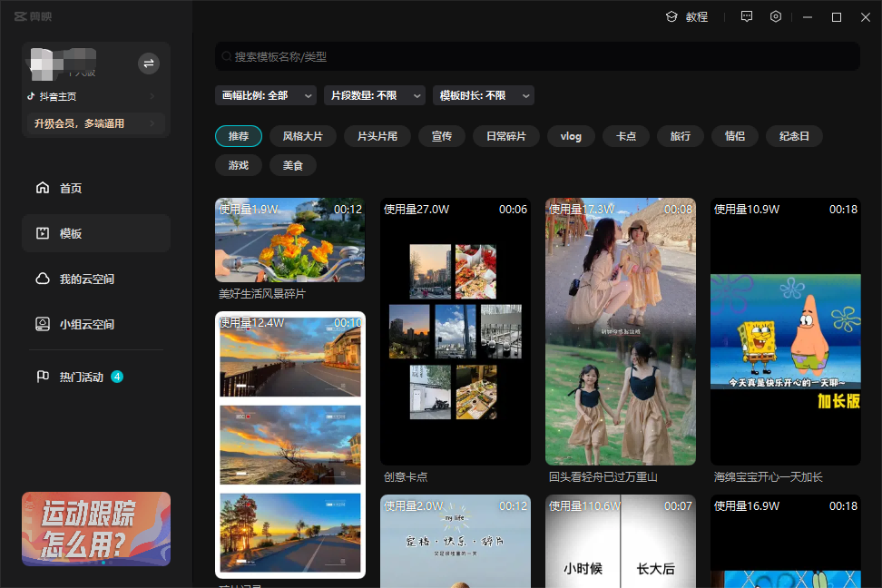The image size is (882, 588).
Task: Open the template with 使用量16.9W
Action: tap(785, 542)
